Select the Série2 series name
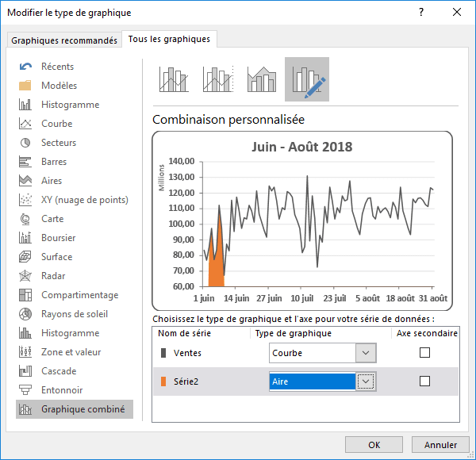 tap(186, 381)
